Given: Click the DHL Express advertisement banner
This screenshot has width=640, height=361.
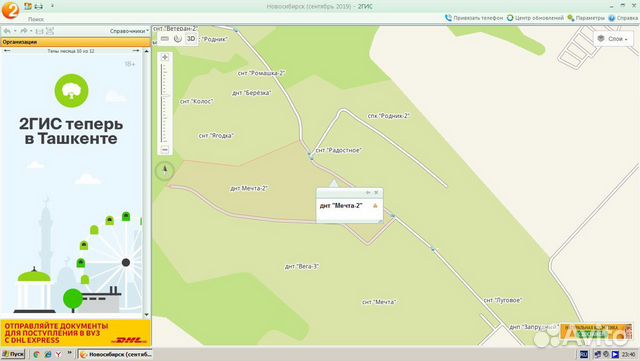Looking at the screenshot, I should 76,333.
